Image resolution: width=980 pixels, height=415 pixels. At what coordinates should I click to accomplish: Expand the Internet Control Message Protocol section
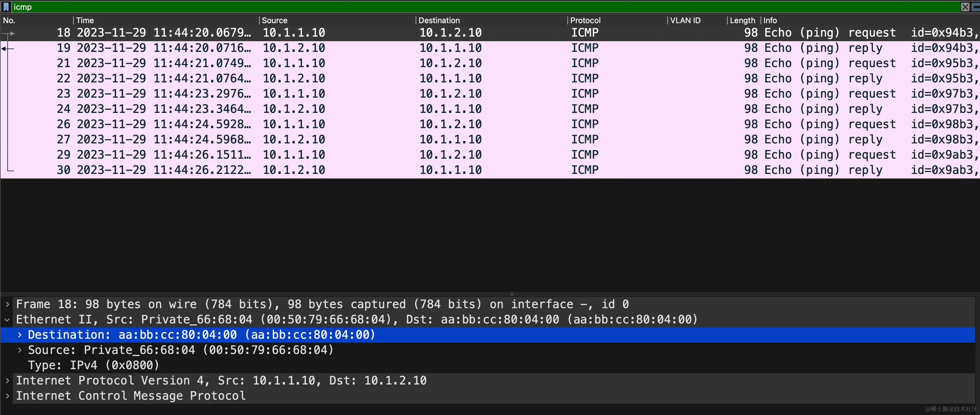7,396
